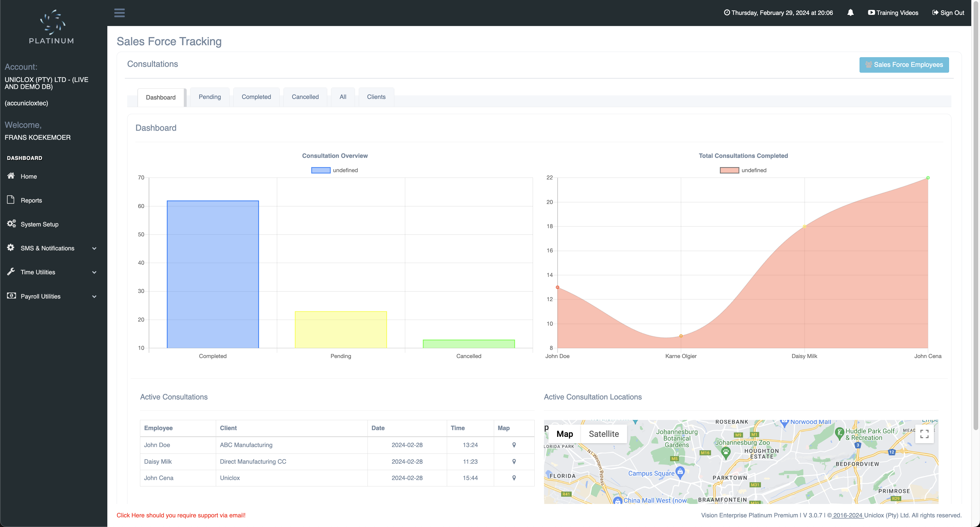
Task: Click the Home house icon
Action: pyautogui.click(x=11, y=175)
